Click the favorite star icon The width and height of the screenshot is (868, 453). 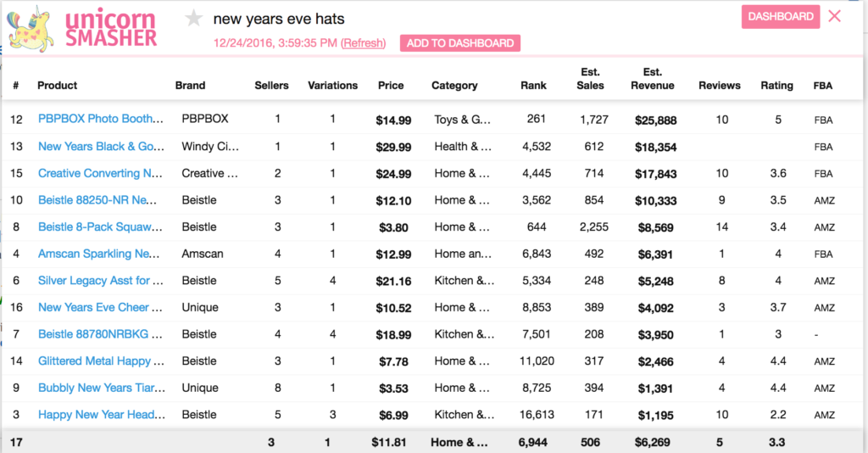(x=194, y=19)
